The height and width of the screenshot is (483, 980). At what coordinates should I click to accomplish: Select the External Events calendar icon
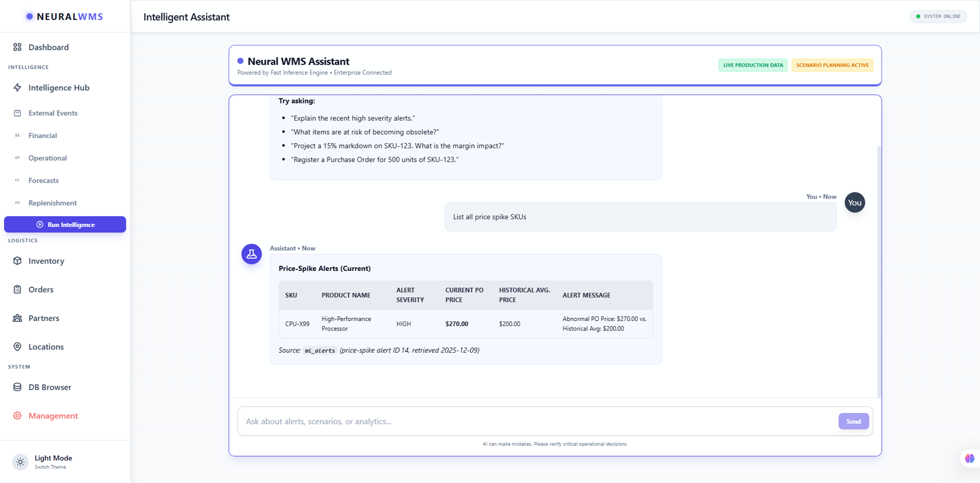(x=17, y=113)
